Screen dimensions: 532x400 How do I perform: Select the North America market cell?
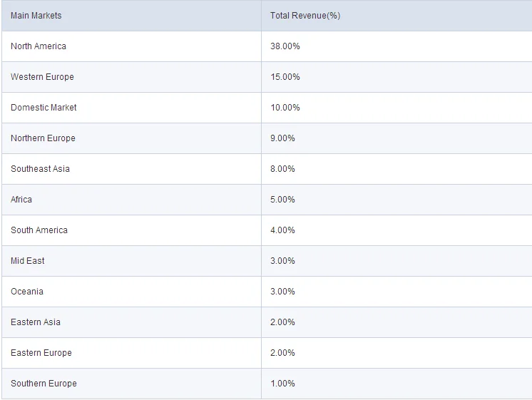(x=39, y=46)
